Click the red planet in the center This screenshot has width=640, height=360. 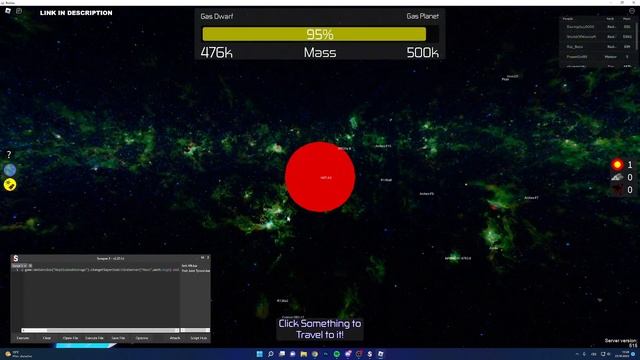320,177
